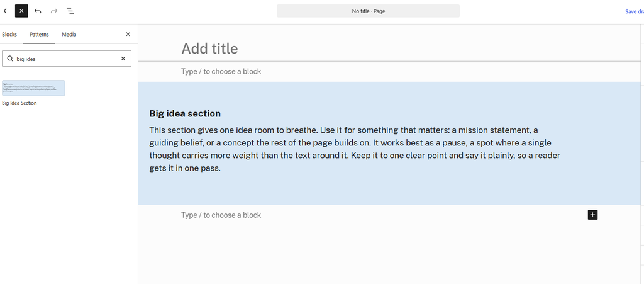Click the bottom 'Type / to choose a block' paragraph
This screenshot has height=284, width=644.
pyautogui.click(x=221, y=215)
